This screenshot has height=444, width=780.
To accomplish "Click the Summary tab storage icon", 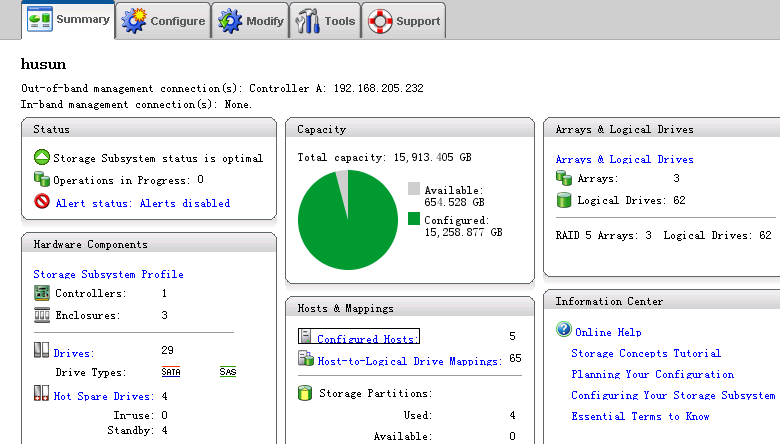I will click(40, 19).
